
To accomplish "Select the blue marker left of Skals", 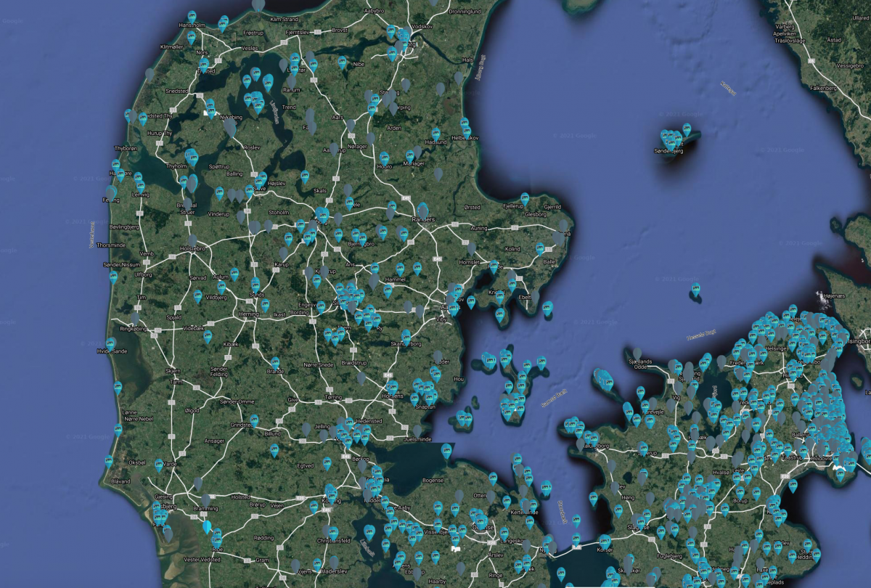I will pos(306,176).
